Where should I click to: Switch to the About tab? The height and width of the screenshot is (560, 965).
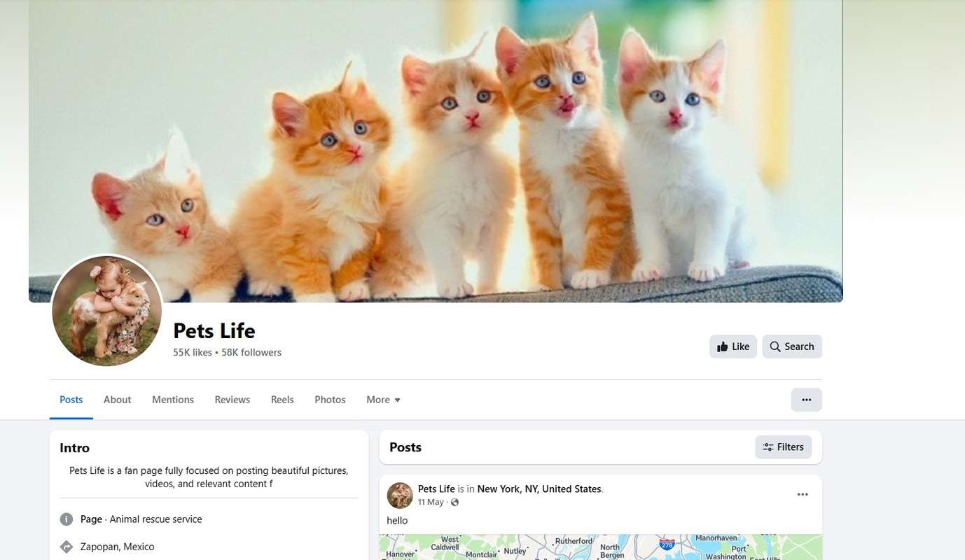117,400
